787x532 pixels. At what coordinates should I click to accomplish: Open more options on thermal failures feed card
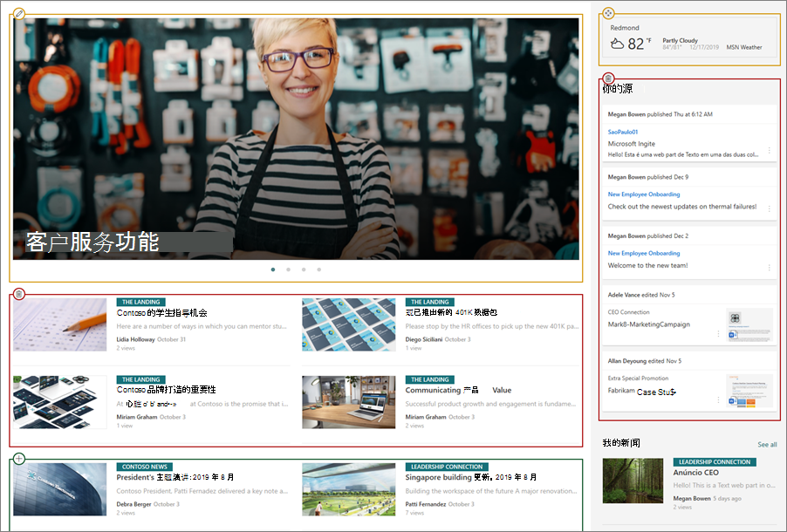[769, 208]
